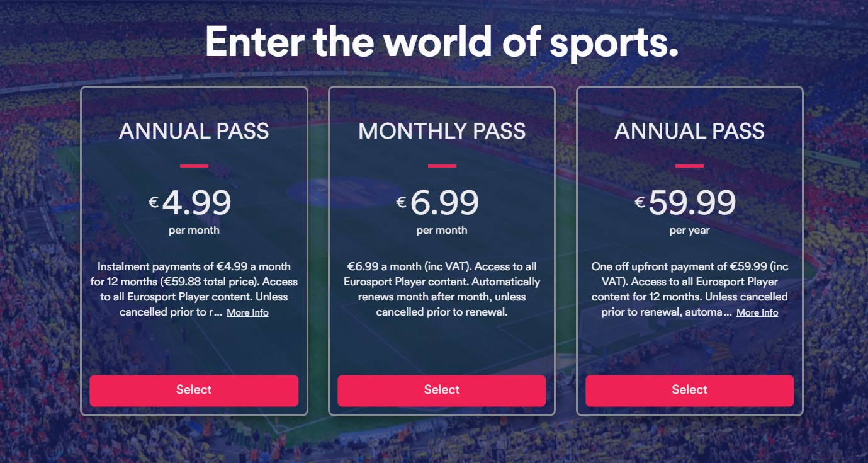Screen dimensions: 868x463
Task: Click the ANNUAL PASS title above €59.99
Action: pyautogui.click(x=690, y=131)
